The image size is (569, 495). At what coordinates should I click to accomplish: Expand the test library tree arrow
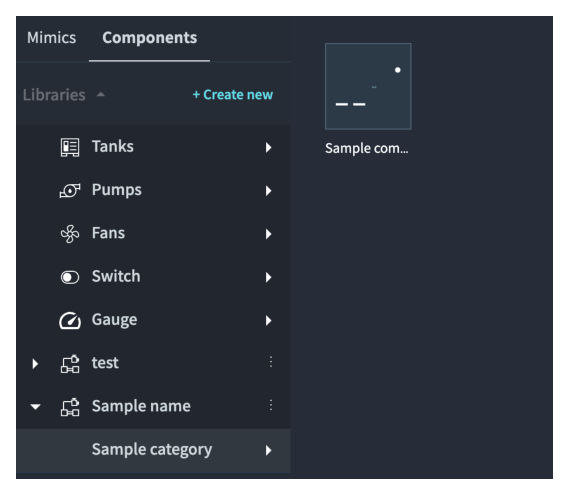[x=35, y=364]
